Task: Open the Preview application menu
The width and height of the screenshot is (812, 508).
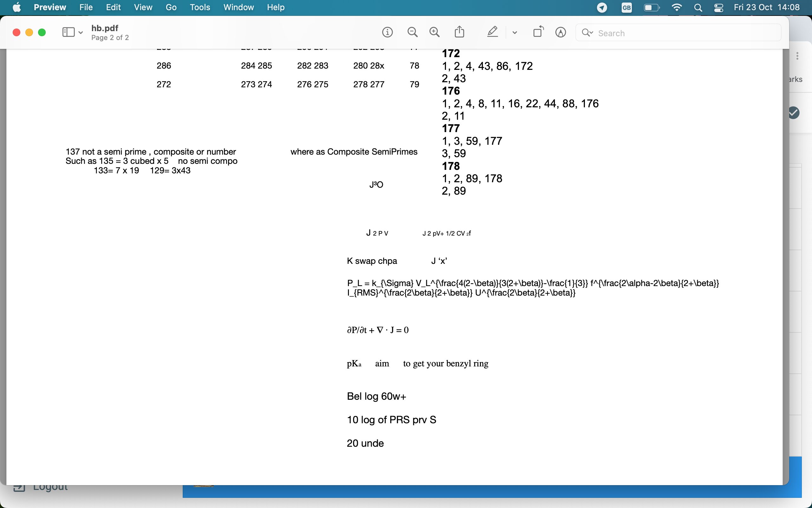Action: click(50, 7)
